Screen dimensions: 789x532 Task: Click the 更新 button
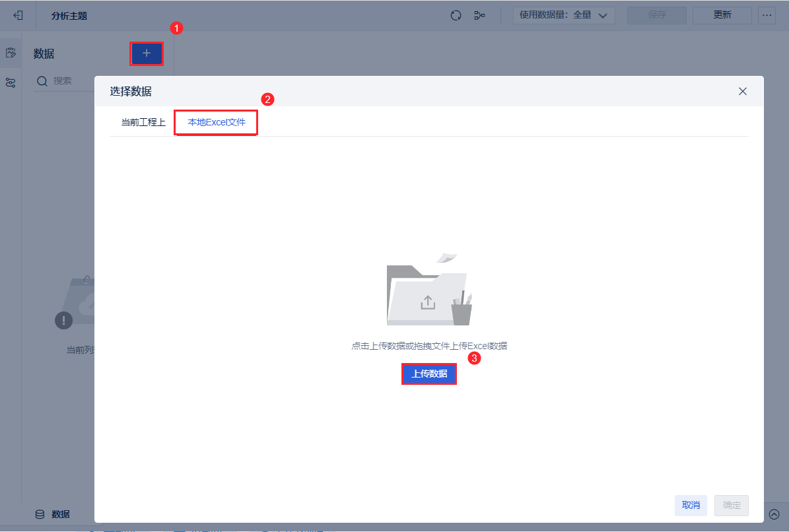[x=722, y=15]
